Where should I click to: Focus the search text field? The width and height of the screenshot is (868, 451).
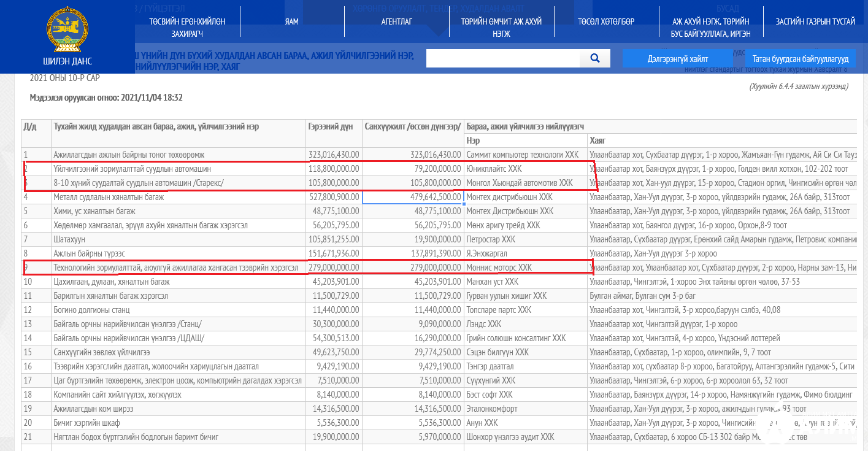(x=503, y=58)
